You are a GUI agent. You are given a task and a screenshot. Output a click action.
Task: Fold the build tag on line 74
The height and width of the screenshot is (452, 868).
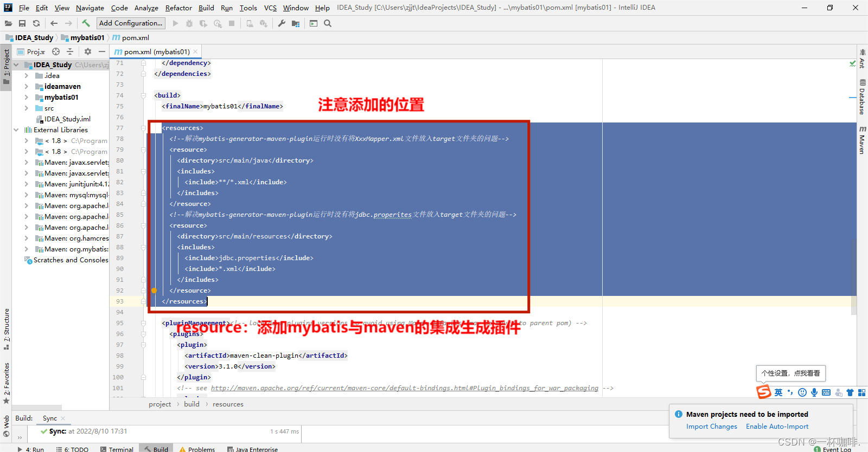tap(144, 95)
